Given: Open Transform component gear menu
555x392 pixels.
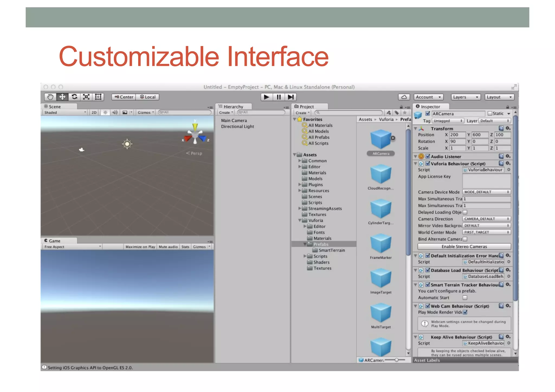Looking at the screenshot, I should coord(508,128).
